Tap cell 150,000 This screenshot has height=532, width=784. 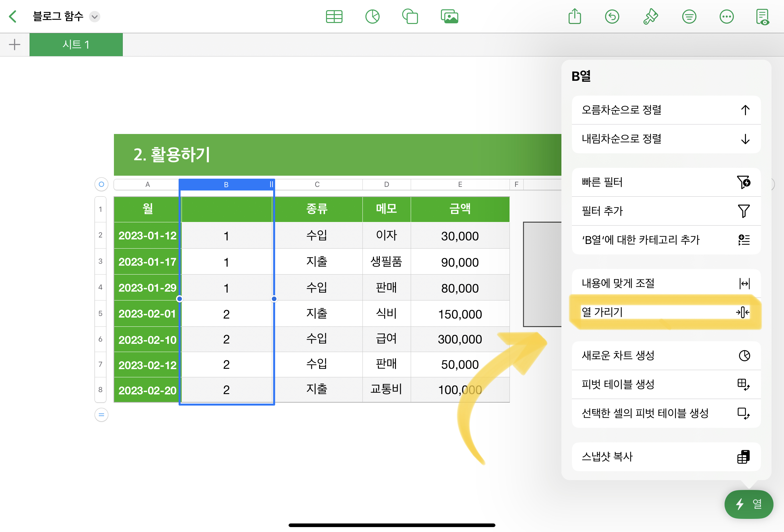[x=460, y=314]
